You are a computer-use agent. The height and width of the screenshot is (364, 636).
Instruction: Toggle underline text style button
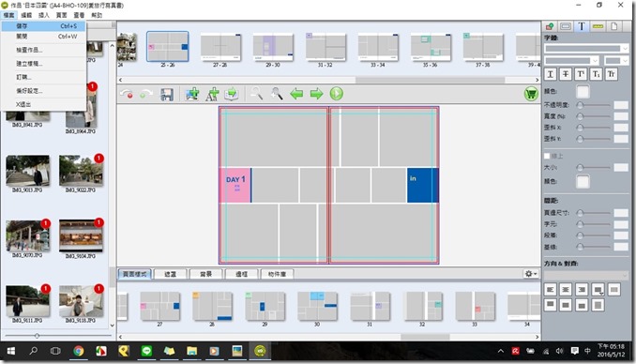click(x=550, y=74)
